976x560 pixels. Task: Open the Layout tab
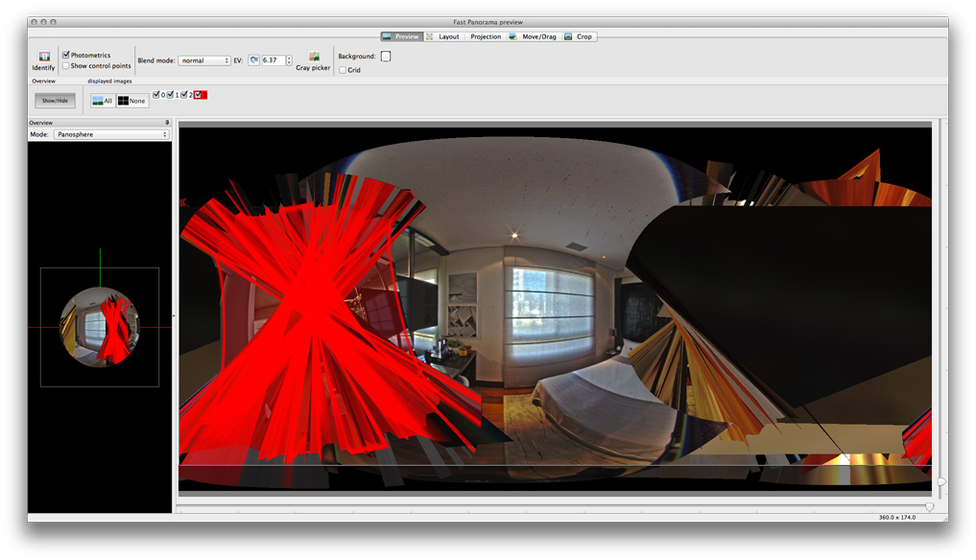click(x=442, y=36)
